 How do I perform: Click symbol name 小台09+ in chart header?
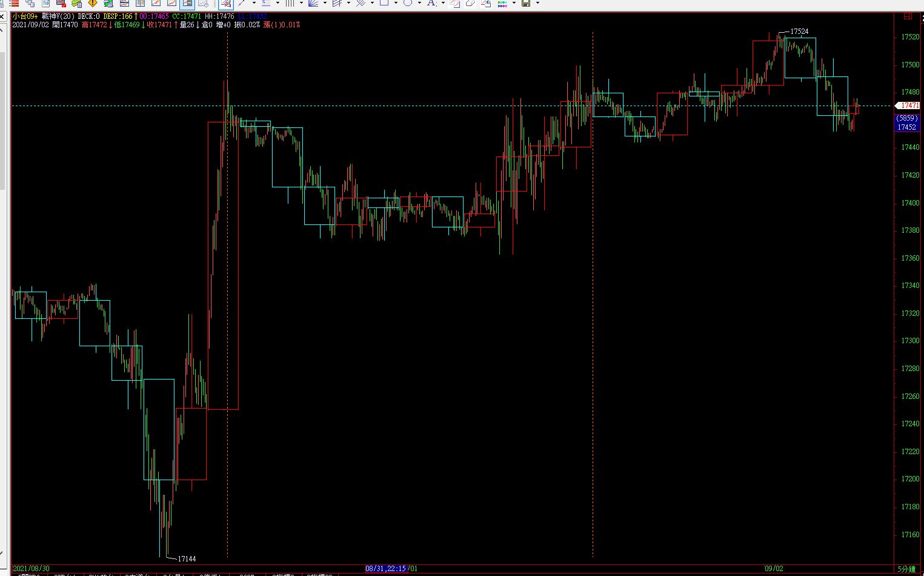click(x=25, y=16)
